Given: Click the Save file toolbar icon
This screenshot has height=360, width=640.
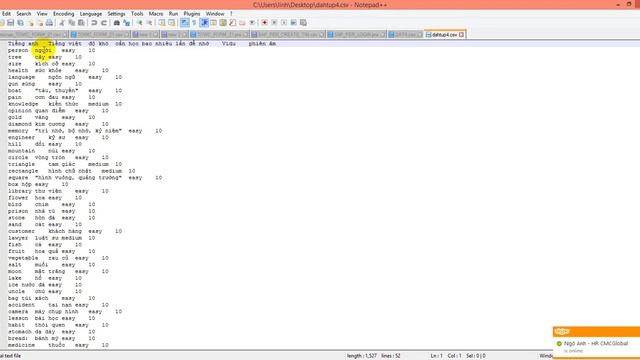Looking at the screenshot, I should [11, 23].
